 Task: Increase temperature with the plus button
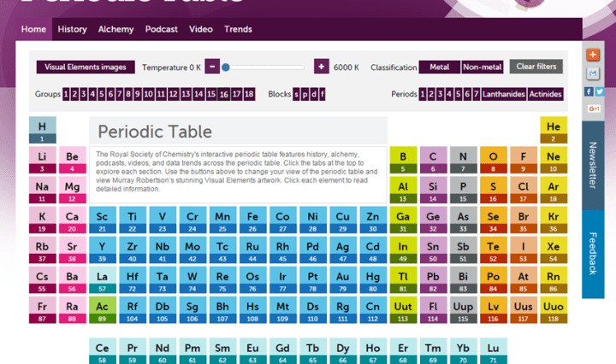click(321, 67)
